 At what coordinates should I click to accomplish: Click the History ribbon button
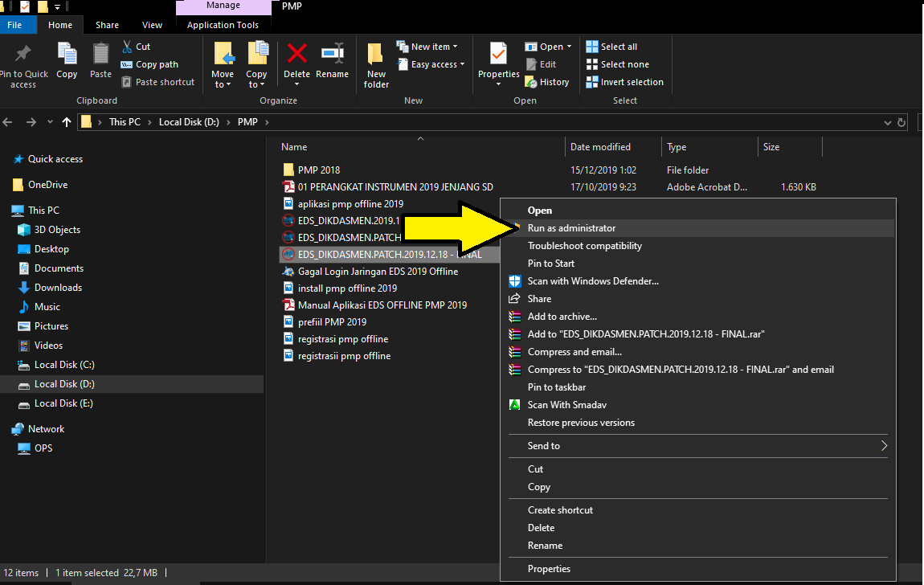pyautogui.click(x=547, y=82)
